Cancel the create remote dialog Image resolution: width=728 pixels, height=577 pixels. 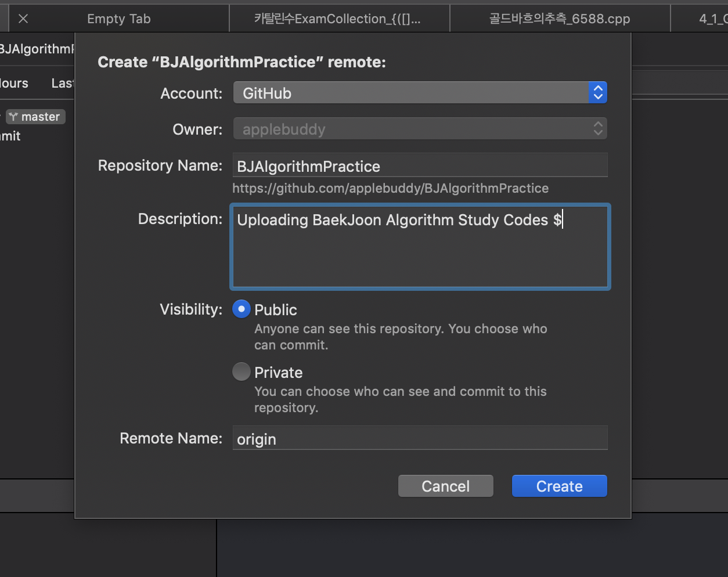point(445,486)
